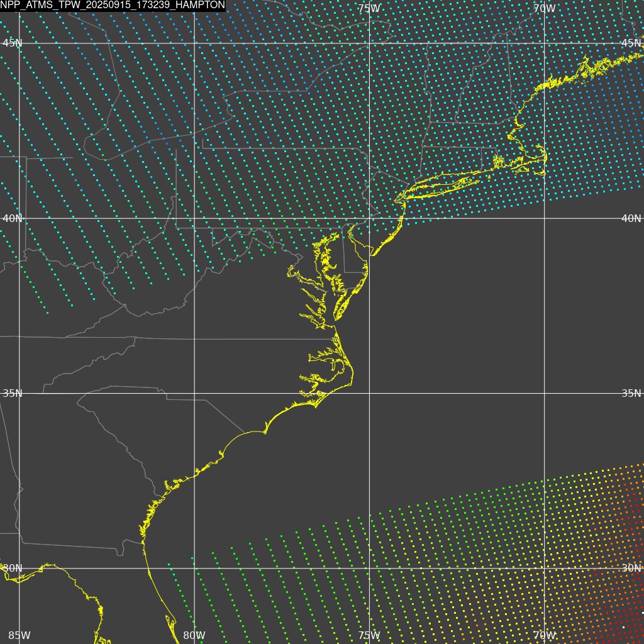Screen dimensions: 644x644
Task: Click the NPP_ATMS_TPW_20250915_173239_HAMPTON title label
Action: tap(113, 5)
